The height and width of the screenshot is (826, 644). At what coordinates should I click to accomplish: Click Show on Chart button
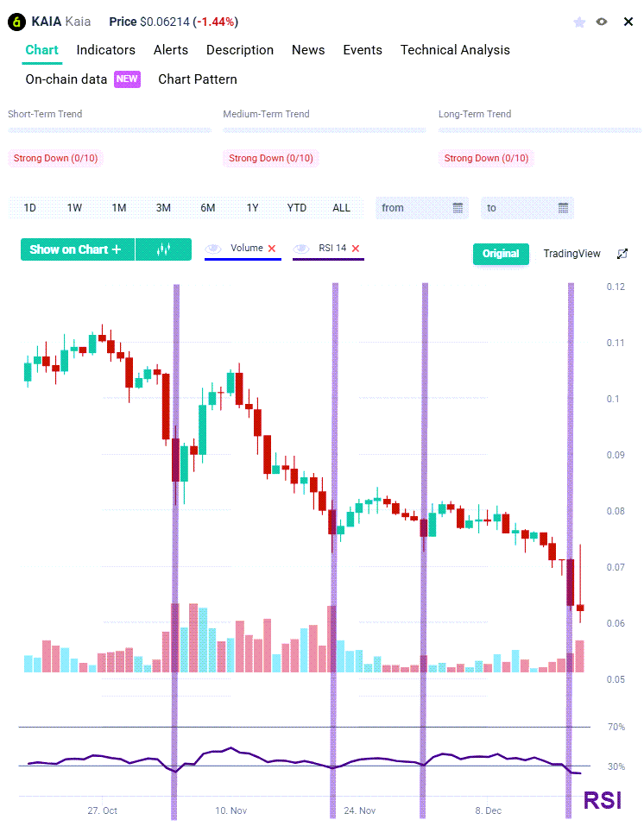tap(77, 249)
